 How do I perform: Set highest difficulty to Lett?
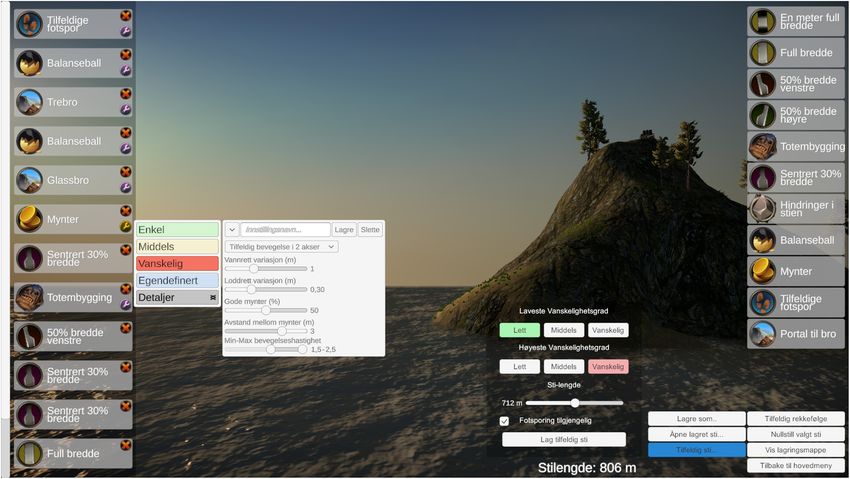pyautogui.click(x=519, y=367)
